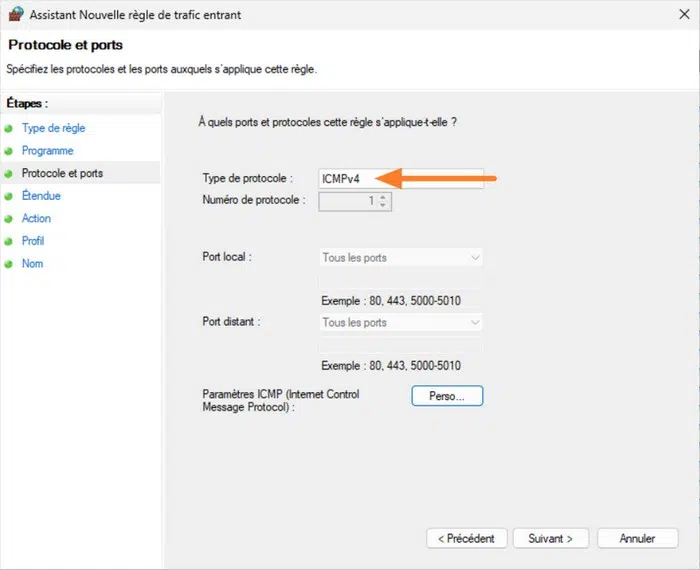Open the Type de protocole dropdown
Screen dimensions: 700x570
tap(400, 178)
